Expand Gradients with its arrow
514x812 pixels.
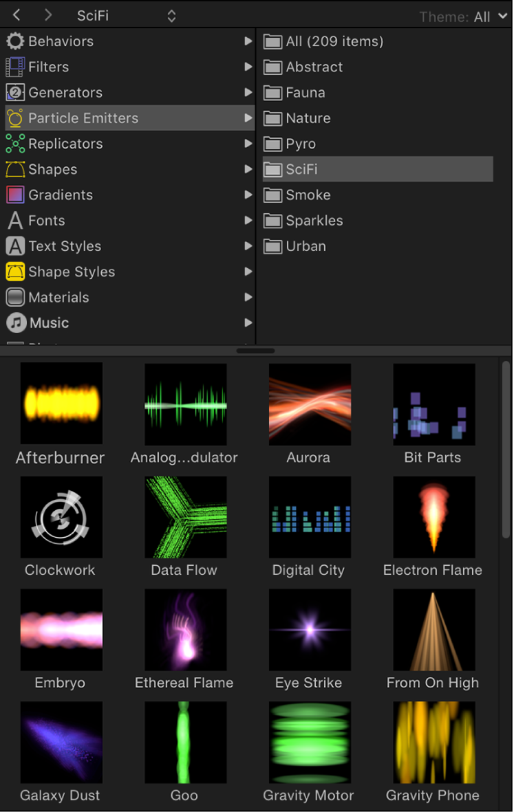(248, 195)
